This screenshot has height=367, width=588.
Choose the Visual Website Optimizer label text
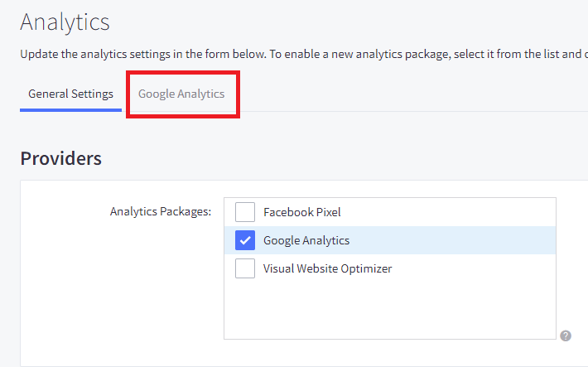[327, 268]
